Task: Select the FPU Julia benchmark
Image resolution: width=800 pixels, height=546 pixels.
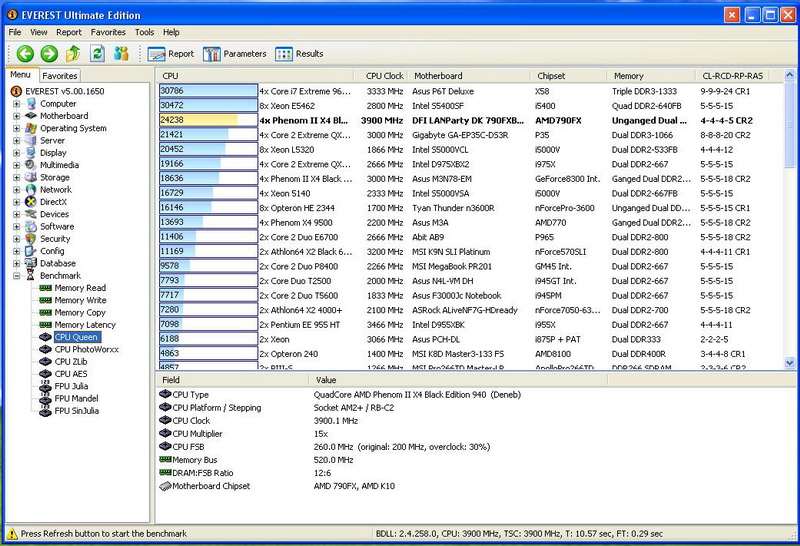Action: click(71, 386)
